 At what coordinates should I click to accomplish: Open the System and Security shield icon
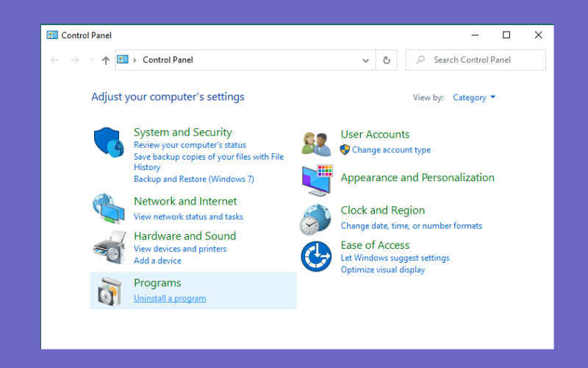(109, 142)
